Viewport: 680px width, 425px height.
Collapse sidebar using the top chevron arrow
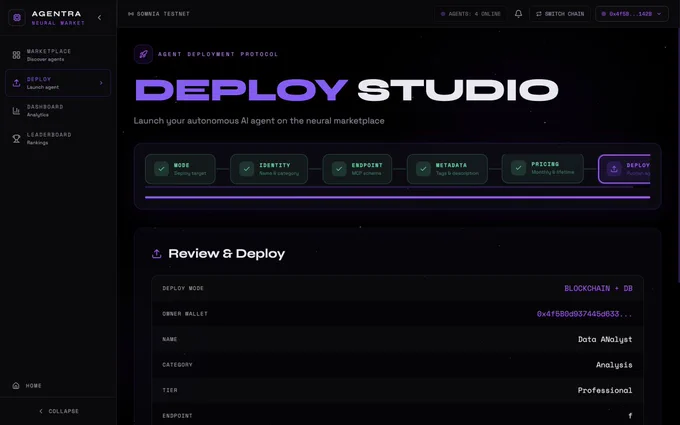click(x=99, y=18)
